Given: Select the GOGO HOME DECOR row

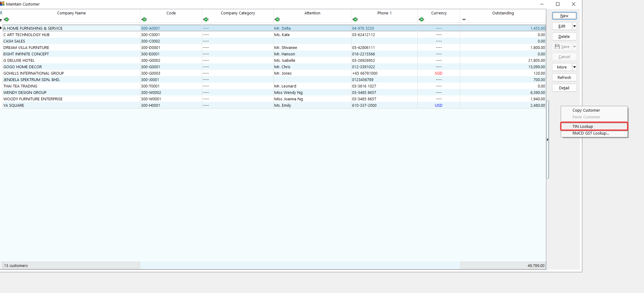Looking at the screenshot, I should coord(274,67).
